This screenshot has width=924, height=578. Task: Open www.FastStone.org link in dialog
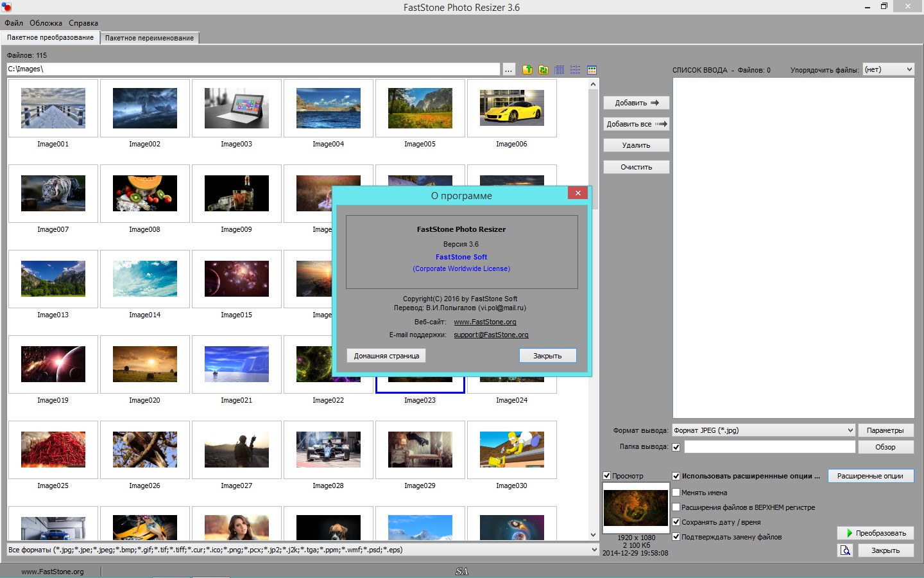point(485,322)
